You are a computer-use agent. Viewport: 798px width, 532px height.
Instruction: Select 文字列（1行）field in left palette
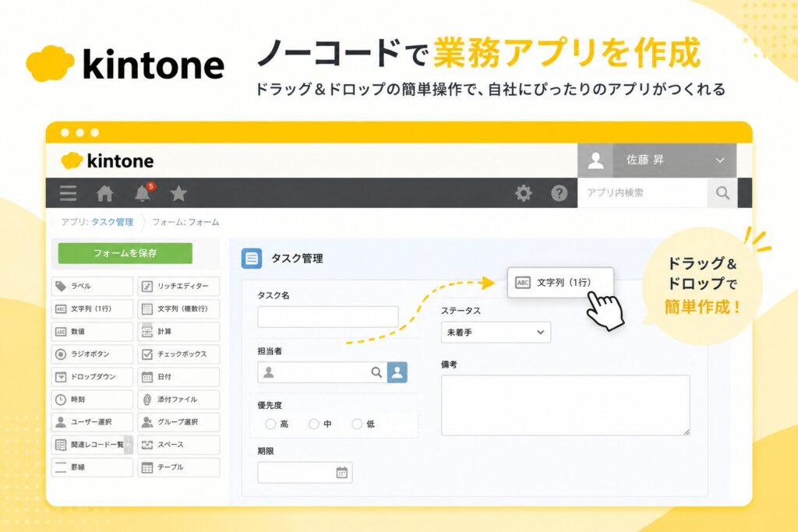[92, 308]
